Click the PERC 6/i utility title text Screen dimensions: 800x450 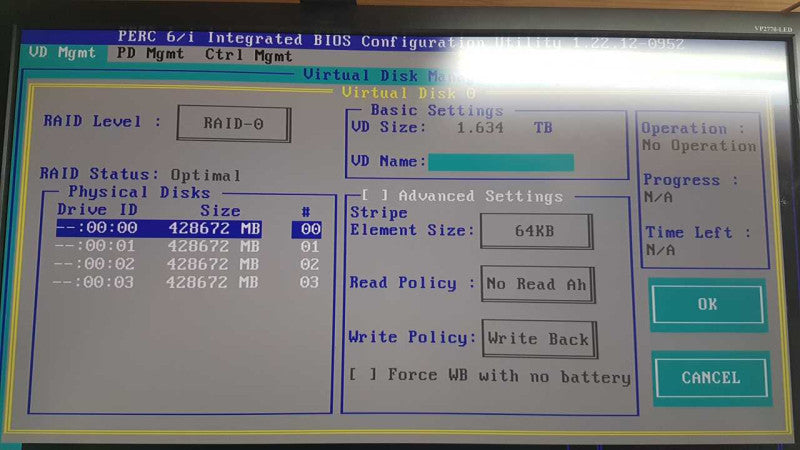click(401, 41)
